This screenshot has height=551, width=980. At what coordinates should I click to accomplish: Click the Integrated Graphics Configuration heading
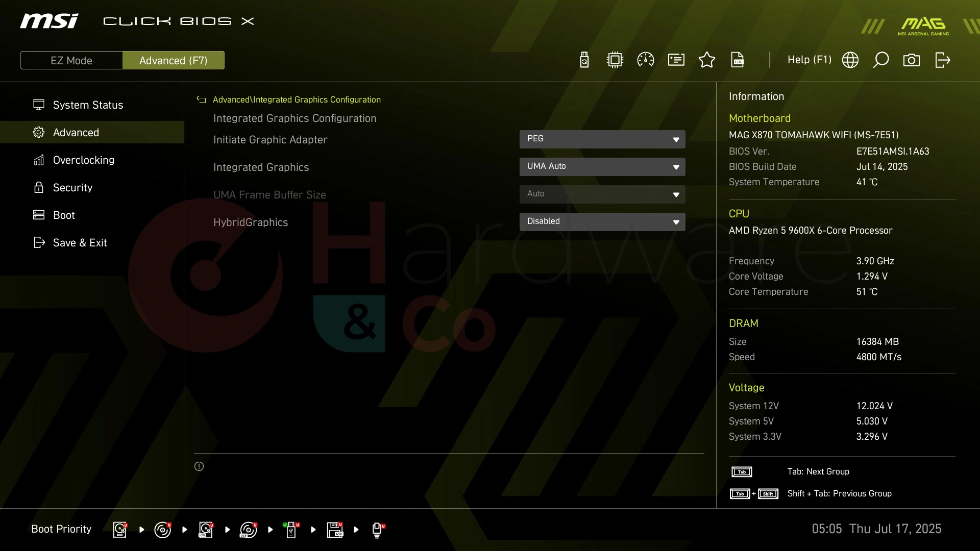coord(295,118)
